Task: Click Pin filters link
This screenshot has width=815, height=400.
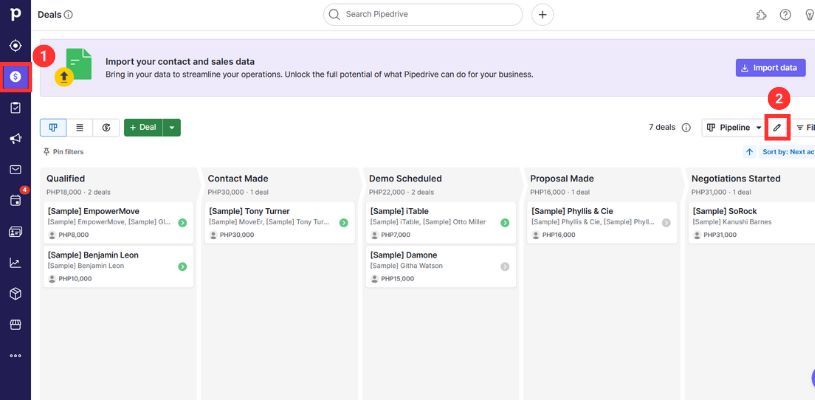Action: coord(63,152)
